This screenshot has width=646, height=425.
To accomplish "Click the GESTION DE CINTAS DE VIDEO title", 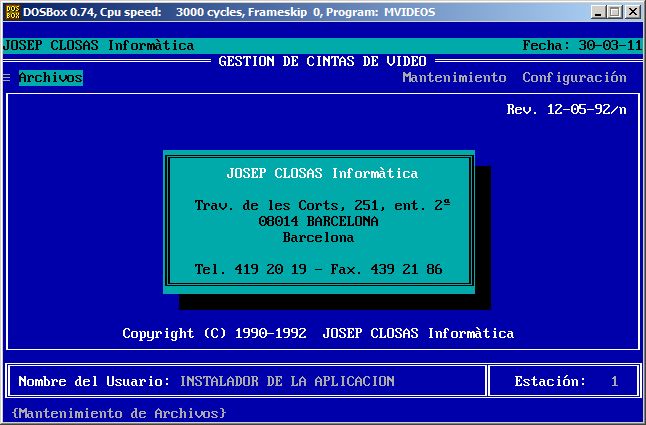I will tap(322, 62).
